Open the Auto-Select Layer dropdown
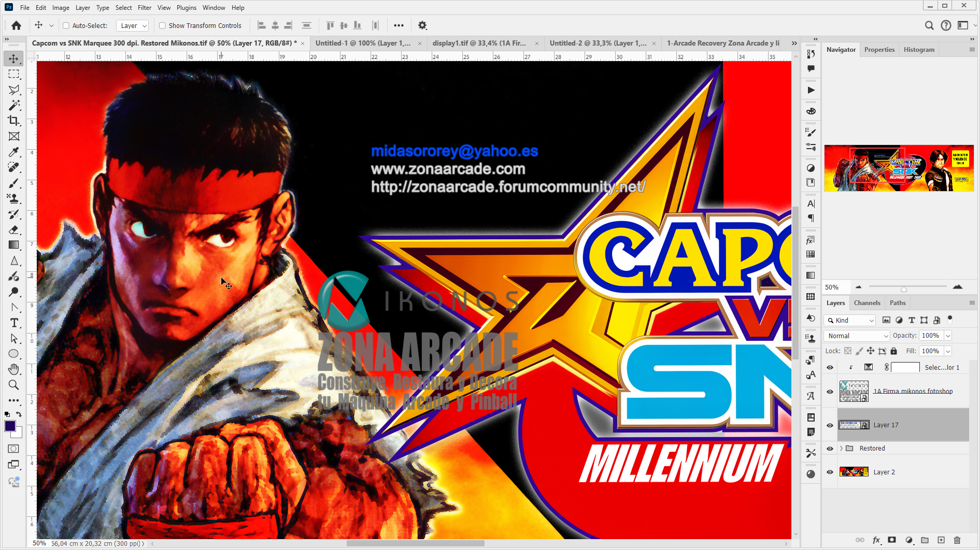Viewport: 980px width, 550px height. click(x=133, y=25)
